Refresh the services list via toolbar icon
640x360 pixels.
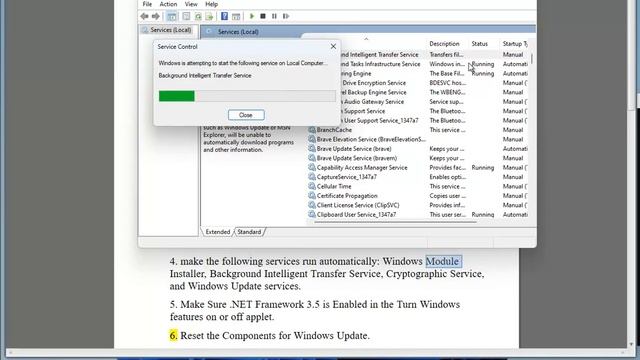(x=198, y=16)
